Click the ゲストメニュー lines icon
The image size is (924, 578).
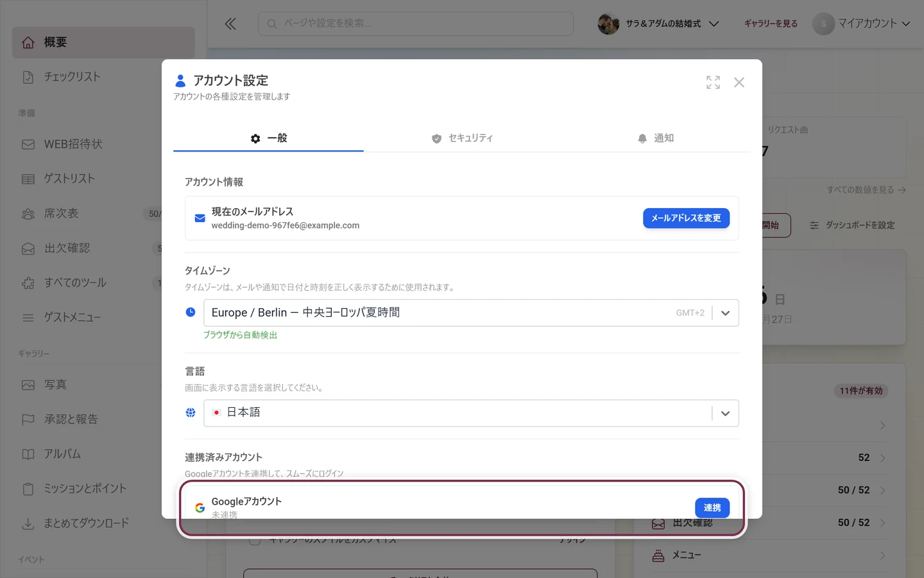tap(28, 318)
